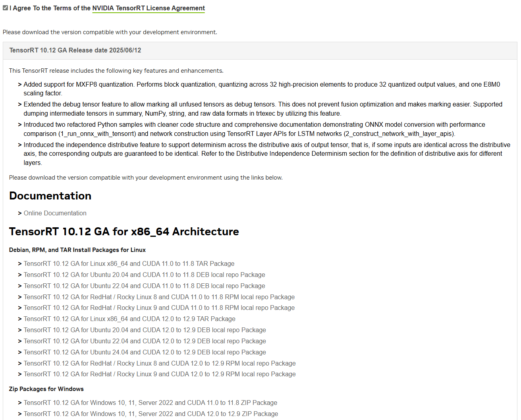Open the Online Documentation link
The width and height of the screenshot is (521, 420).
click(x=55, y=213)
